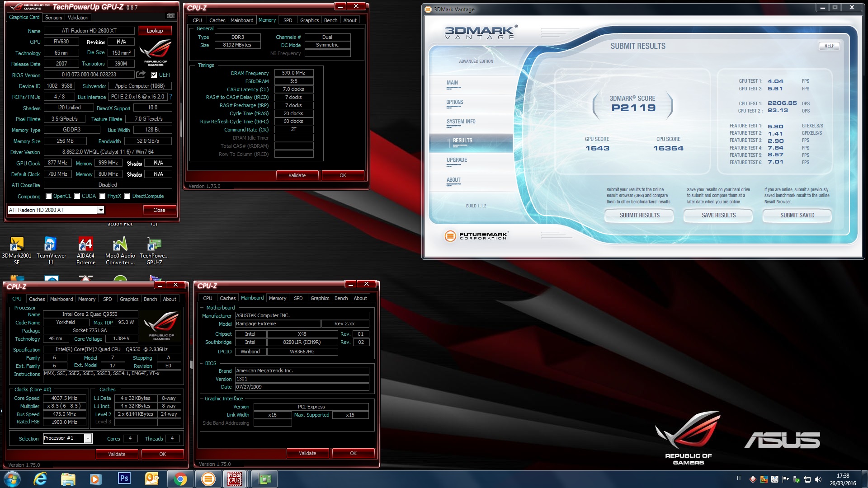This screenshot has width=868, height=488.
Task: Click the Futuremark Corporation logo
Action: [x=476, y=235]
